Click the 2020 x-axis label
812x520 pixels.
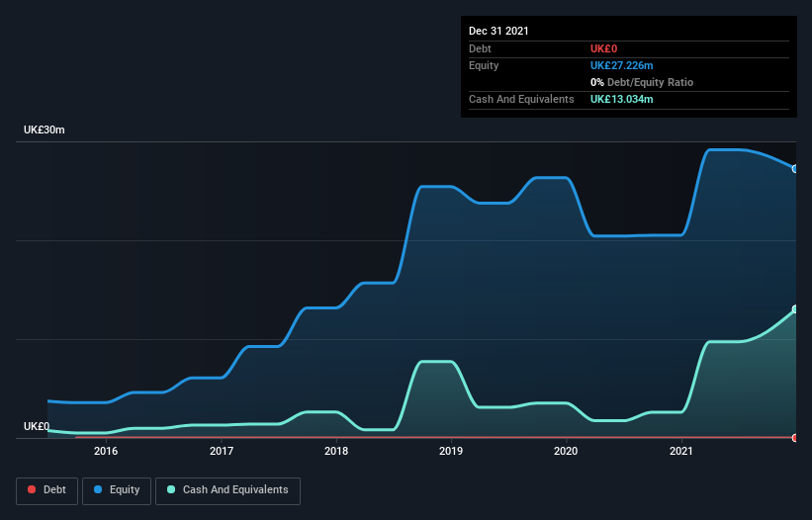[x=566, y=451]
